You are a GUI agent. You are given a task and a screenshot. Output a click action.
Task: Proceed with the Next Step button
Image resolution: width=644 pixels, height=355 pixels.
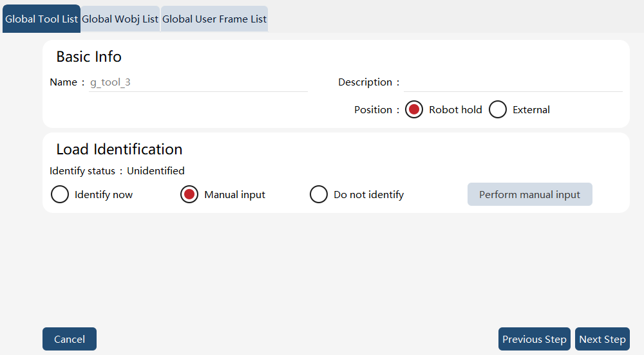[x=603, y=339]
